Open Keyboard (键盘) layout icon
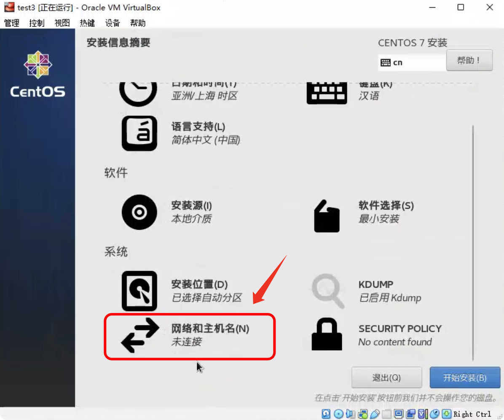Screen dimensions: 504x420 [327, 93]
